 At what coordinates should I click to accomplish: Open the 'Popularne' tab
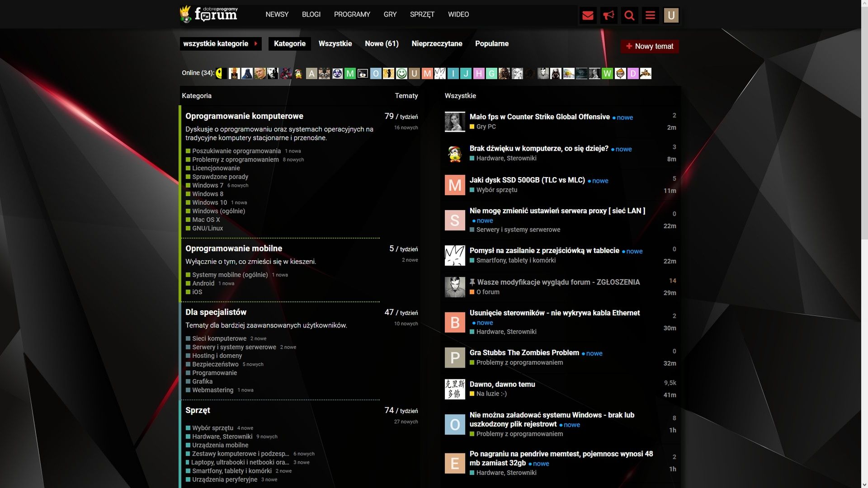click(x=491, y=44)
